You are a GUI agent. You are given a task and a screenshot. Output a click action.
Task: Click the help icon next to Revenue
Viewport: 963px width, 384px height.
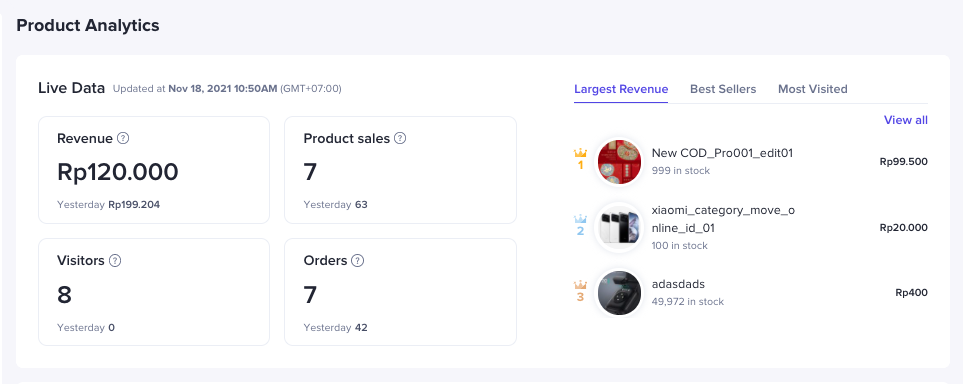coord(123,138)
